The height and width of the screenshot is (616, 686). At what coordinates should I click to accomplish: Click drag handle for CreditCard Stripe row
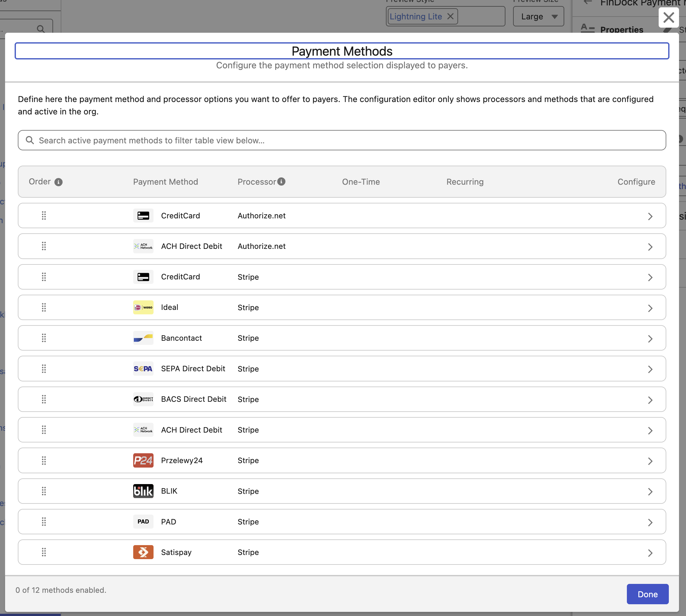44,277
